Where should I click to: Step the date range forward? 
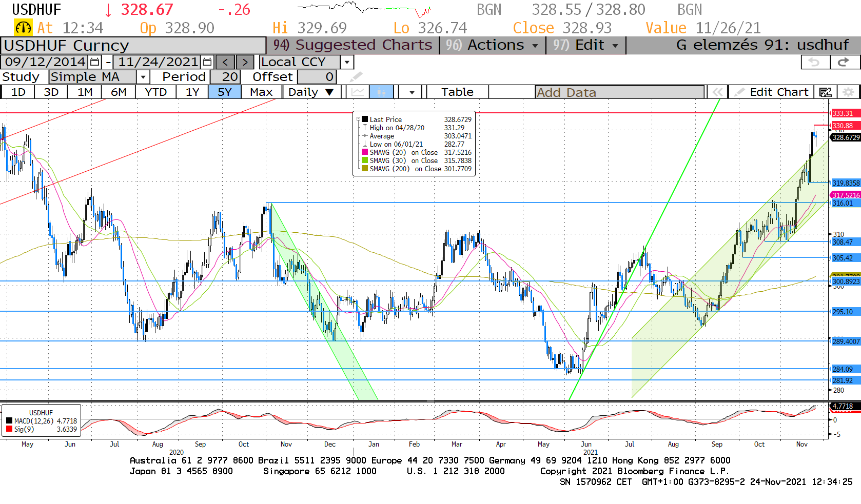pyautogui.click(x=245, y=62)
